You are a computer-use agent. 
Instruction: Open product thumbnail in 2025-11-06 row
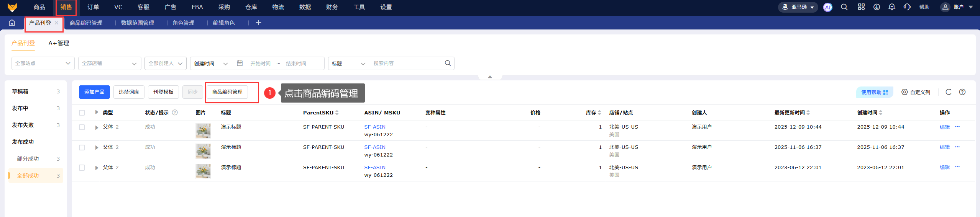tap(203, 151)
